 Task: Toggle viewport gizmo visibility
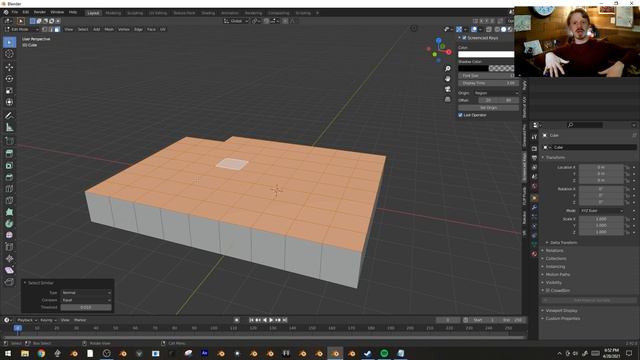pyautogui.click(x=459, y=29)
